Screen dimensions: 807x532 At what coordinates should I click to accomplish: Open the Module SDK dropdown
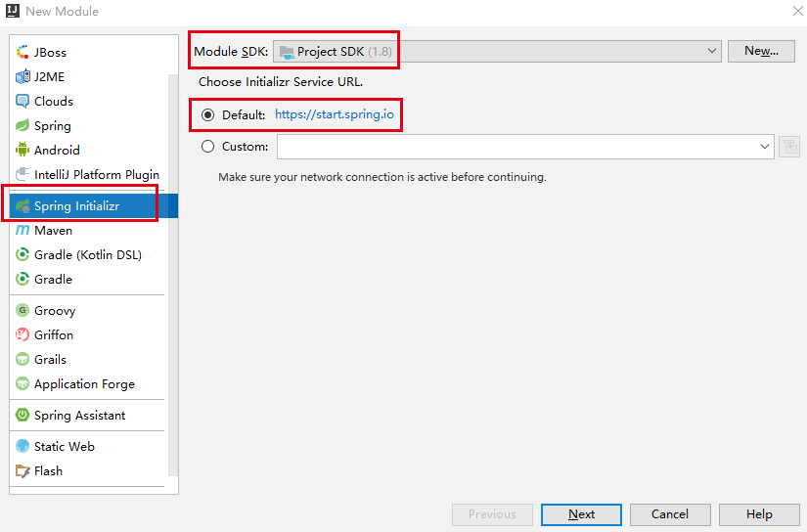click(497, 52)
